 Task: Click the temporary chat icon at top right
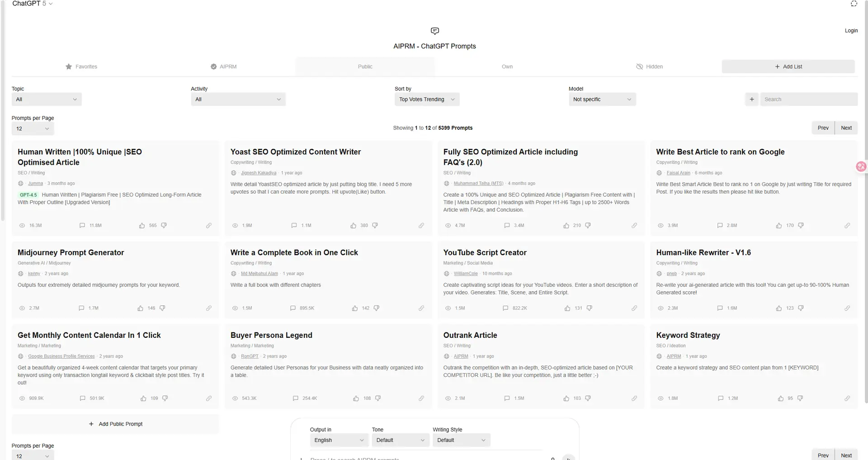854,4
